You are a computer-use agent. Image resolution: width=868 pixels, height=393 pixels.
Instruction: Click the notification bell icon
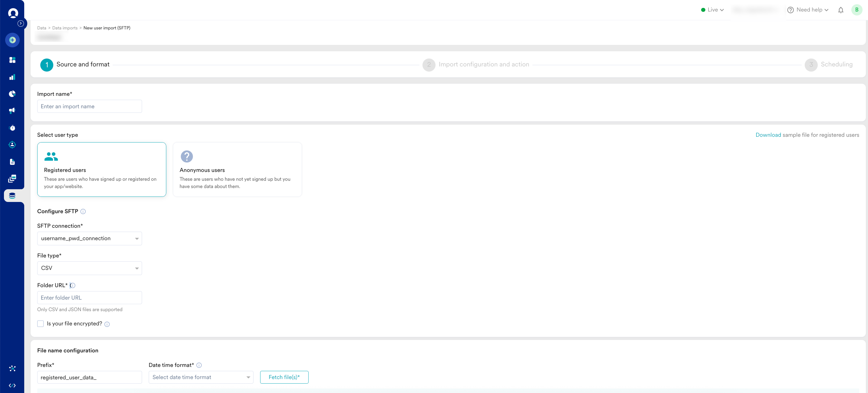840,10
